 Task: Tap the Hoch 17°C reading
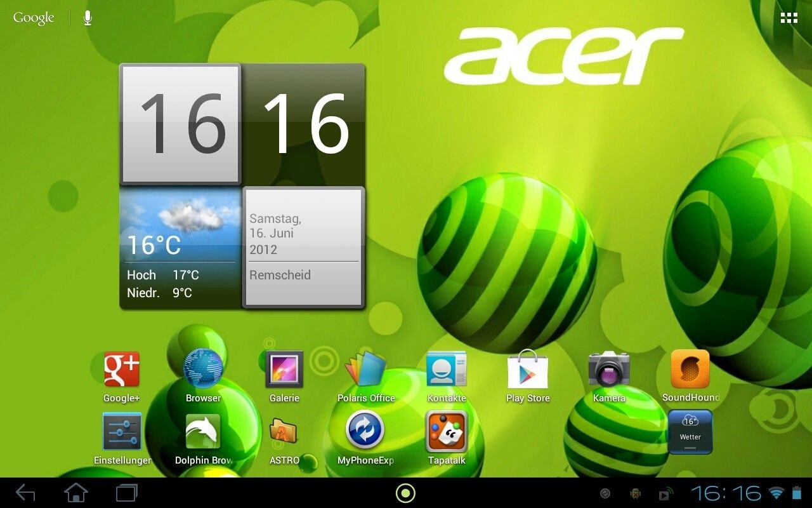point(163,275)
